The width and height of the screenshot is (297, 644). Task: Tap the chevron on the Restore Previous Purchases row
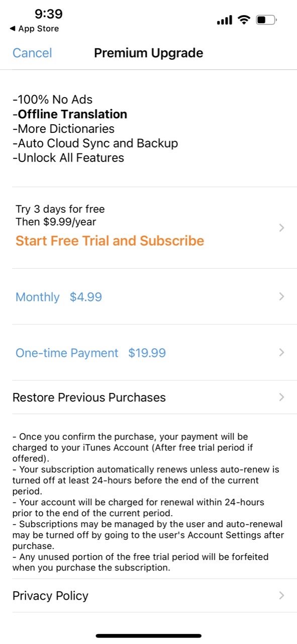[281, 397]
